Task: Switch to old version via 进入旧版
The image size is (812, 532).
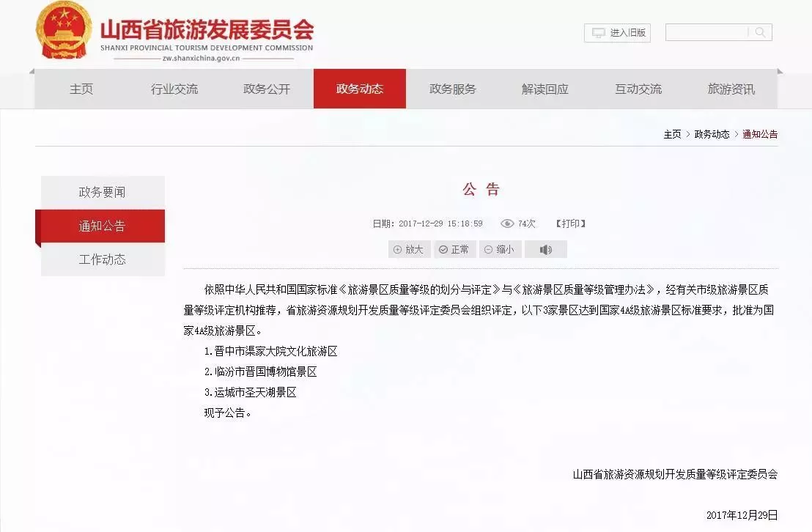Action: coord(619,33)
